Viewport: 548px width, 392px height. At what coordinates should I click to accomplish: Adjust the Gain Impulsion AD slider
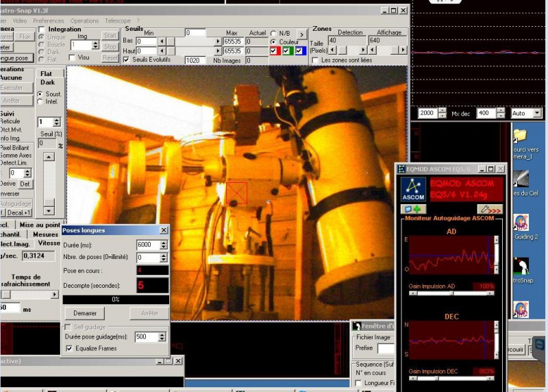(451, 293)
